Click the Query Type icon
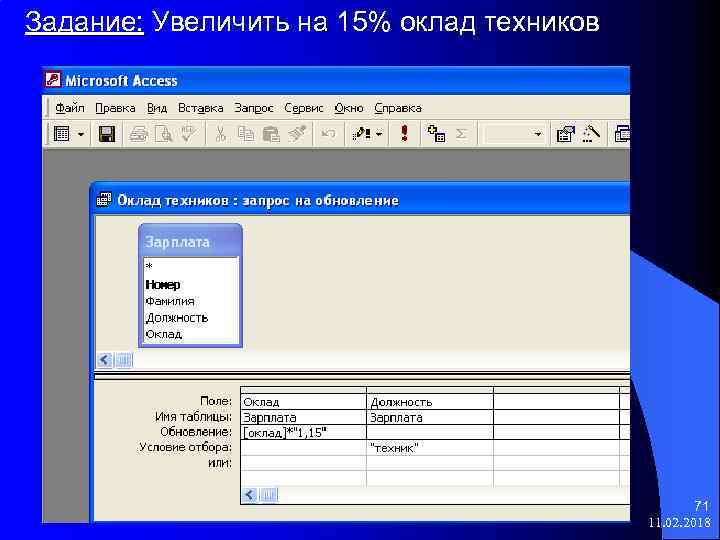720x540 pixels. 361,134
